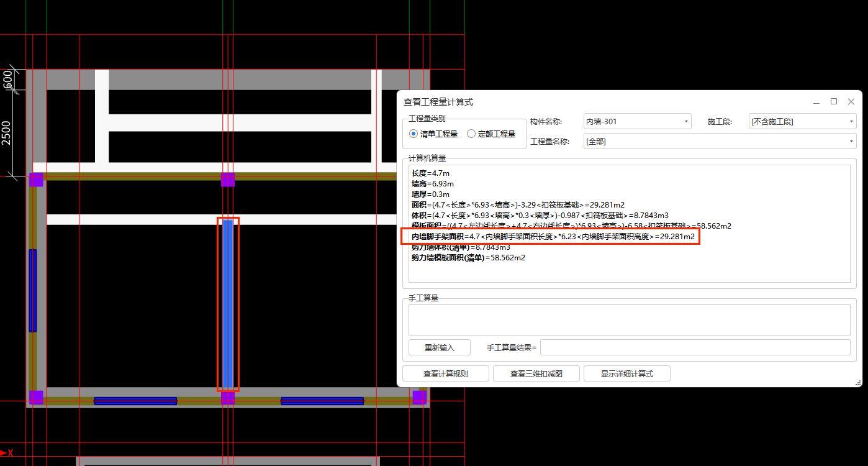Click the 内墙脚手架面积 formula line
This screenshot has width=868, height=466.
[553, 237]
